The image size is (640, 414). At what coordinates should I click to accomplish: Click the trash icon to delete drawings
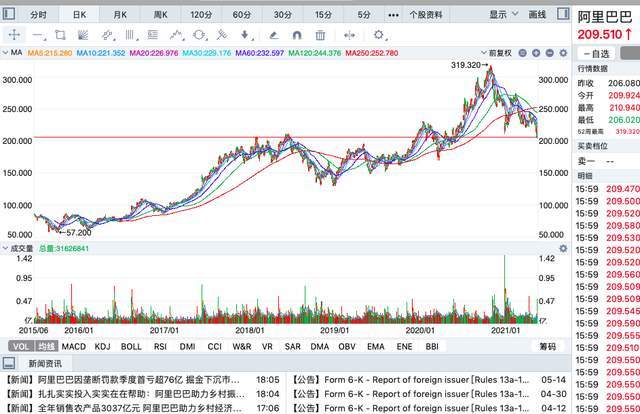point(320,36)
